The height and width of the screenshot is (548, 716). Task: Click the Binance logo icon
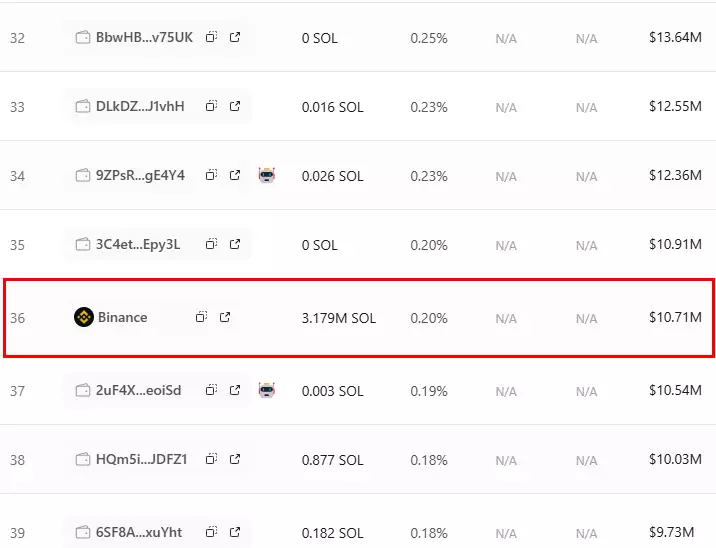[84, 317]
